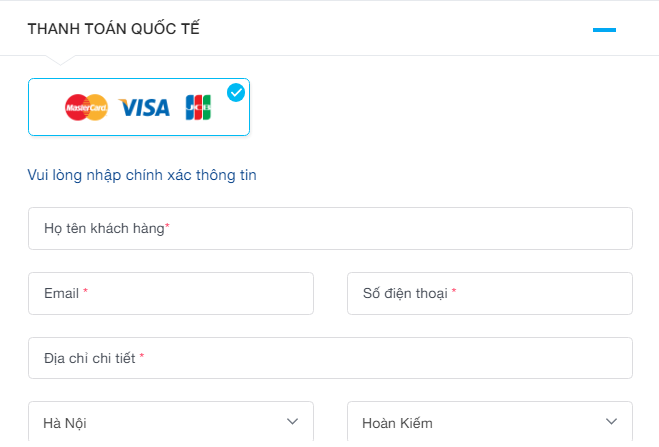Click the Vui lòng nhập chính xác thông tin text
Screen dimensions: 659x447
[142, 175]
